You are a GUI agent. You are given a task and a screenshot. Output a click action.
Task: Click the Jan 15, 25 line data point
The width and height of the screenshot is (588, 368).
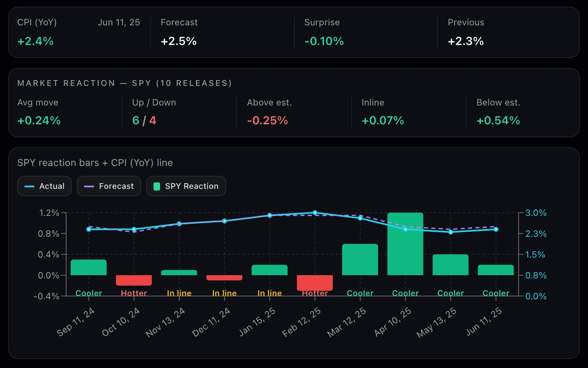269,215
